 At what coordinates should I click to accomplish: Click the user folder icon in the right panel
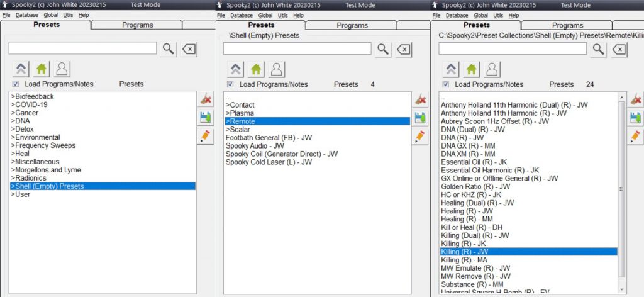tap(493, 69)
